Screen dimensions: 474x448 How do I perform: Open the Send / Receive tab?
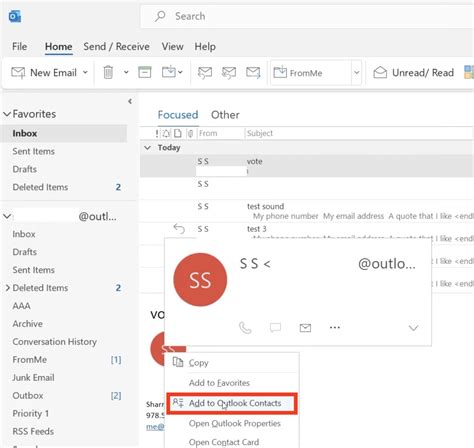[x=116, y=46]
